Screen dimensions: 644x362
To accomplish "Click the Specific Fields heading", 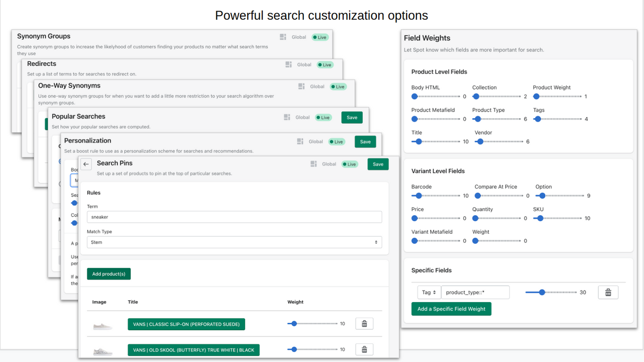I will 432,270.
